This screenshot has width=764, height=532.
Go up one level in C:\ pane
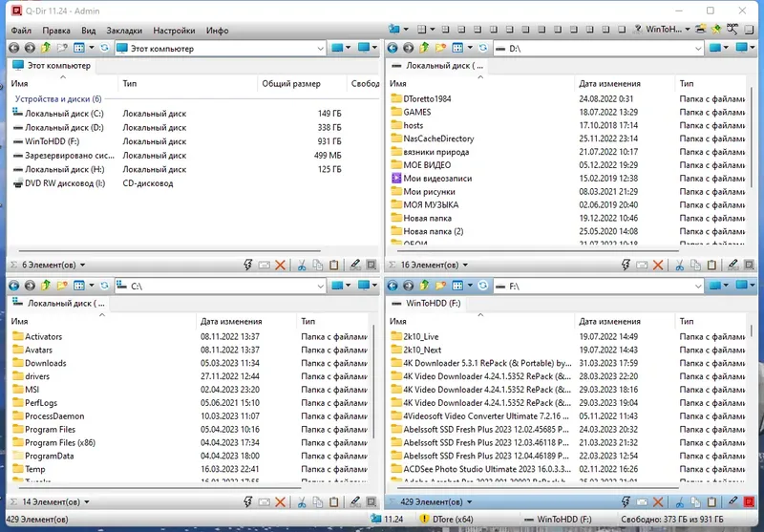click(x=46, y=286)
